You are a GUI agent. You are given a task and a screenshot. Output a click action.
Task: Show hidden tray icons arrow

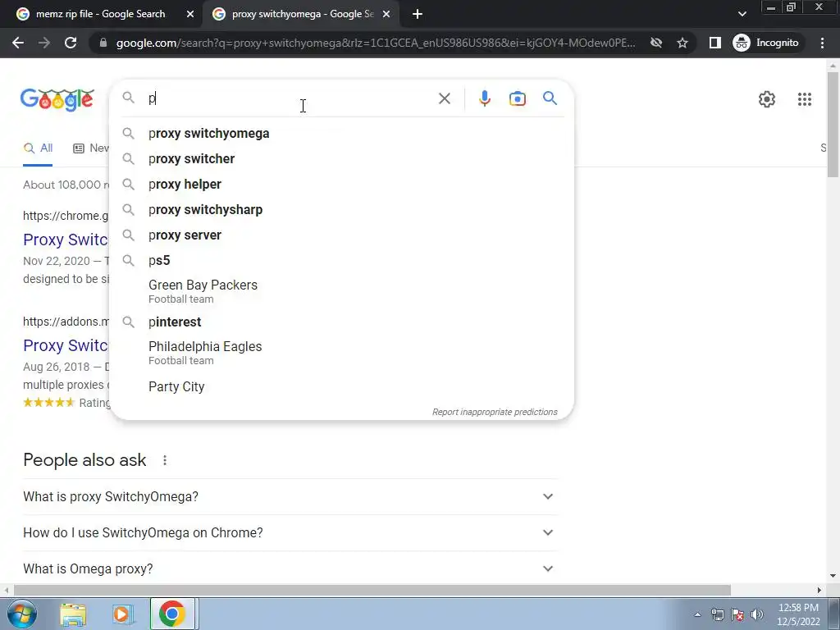pos(697,614)
